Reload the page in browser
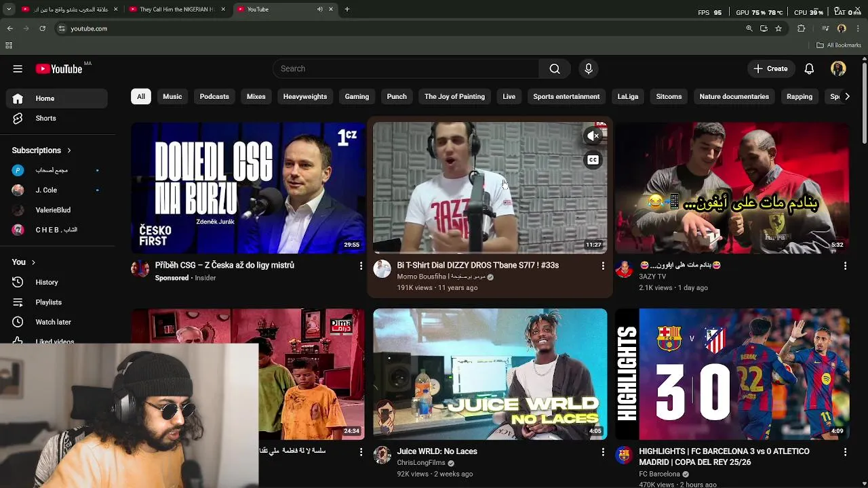Image resolution: width=868 pixels, height=488 pixels. point(42,28)
